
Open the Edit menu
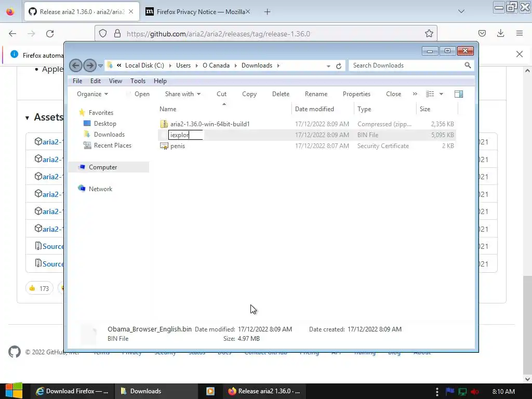coord(96,81)
